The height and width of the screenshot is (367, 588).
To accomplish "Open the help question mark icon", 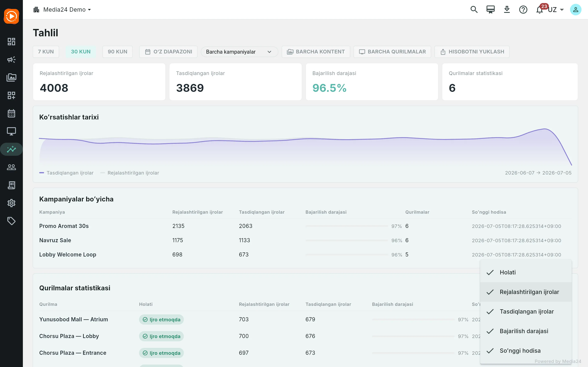I will (x=523, y=10).
